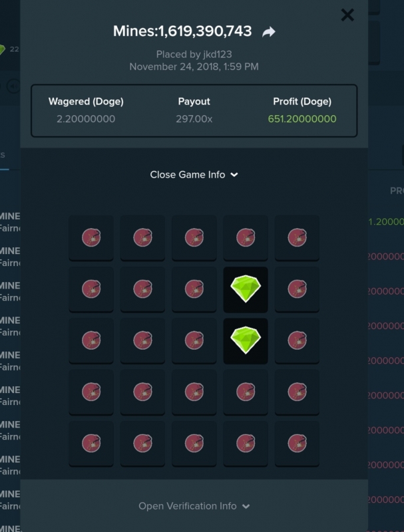The height and width of the screenshot is (532, 404).
Task: Click the green gem in the third row
Action: [x=246, y=340]
